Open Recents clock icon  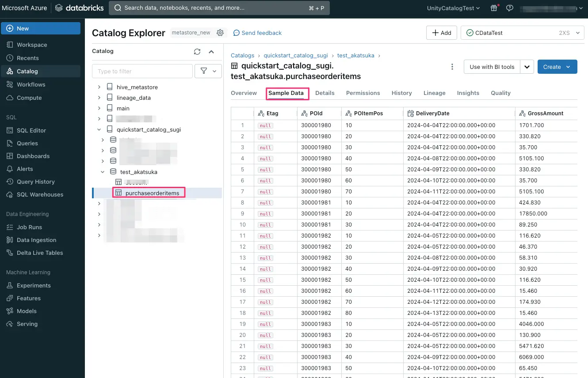[10, 58]
